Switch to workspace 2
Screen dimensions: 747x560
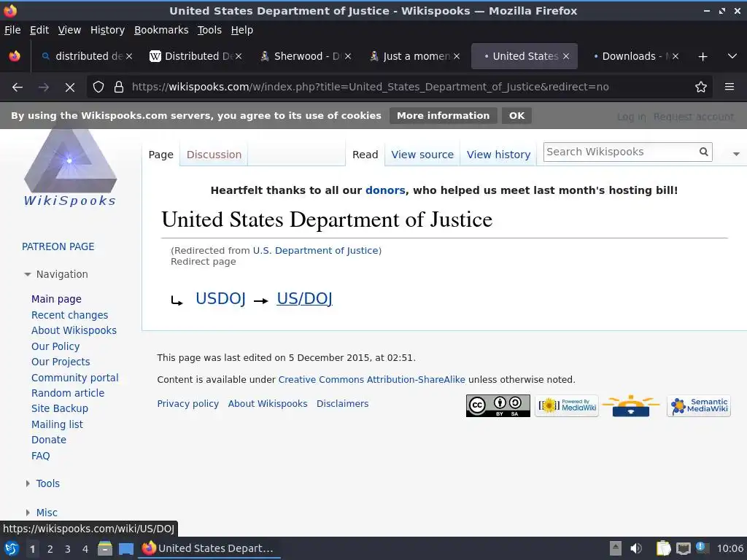pyautogui.click(x=50, y=549)
